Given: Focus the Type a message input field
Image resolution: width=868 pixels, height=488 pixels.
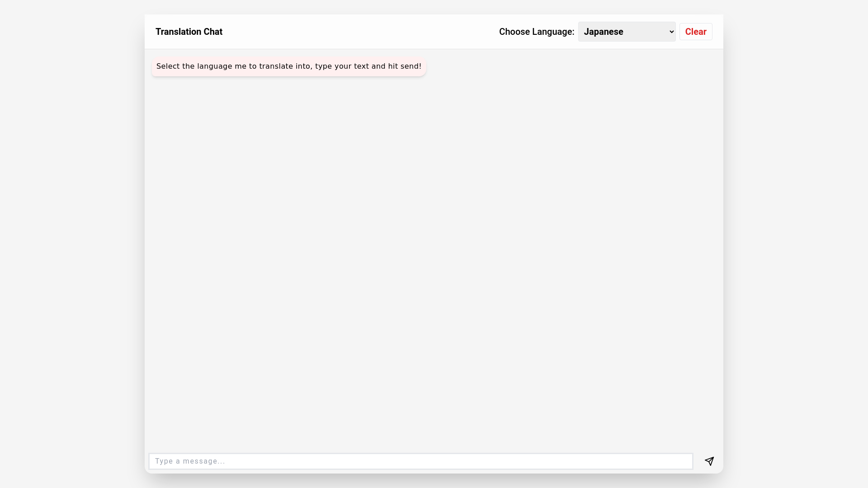Looking at the screenshot, I should 421,461.
